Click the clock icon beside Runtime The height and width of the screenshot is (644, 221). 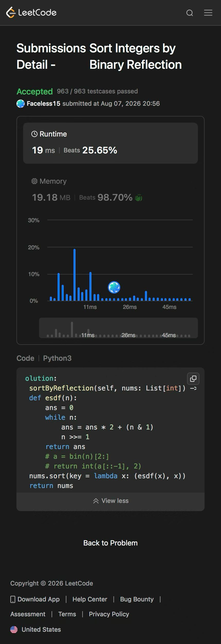34,134
